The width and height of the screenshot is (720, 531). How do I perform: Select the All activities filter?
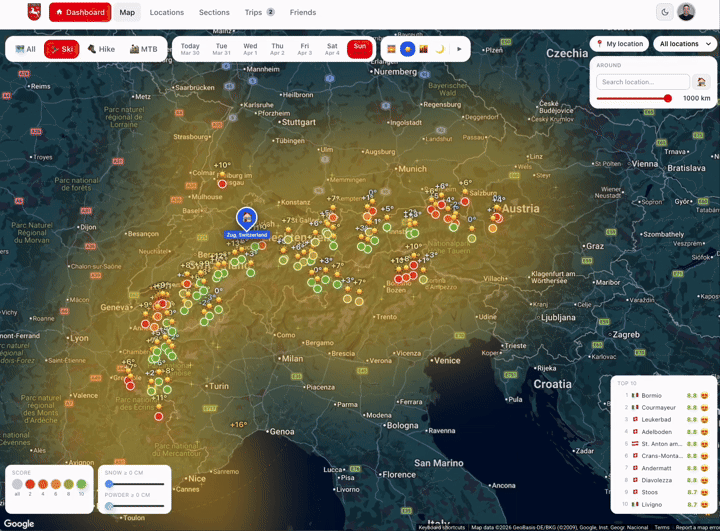26,49
